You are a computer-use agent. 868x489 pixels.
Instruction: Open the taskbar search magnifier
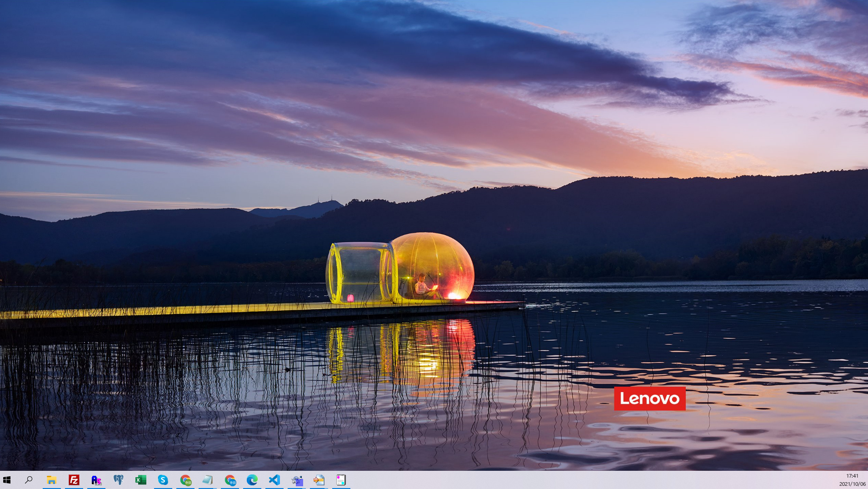29,480
